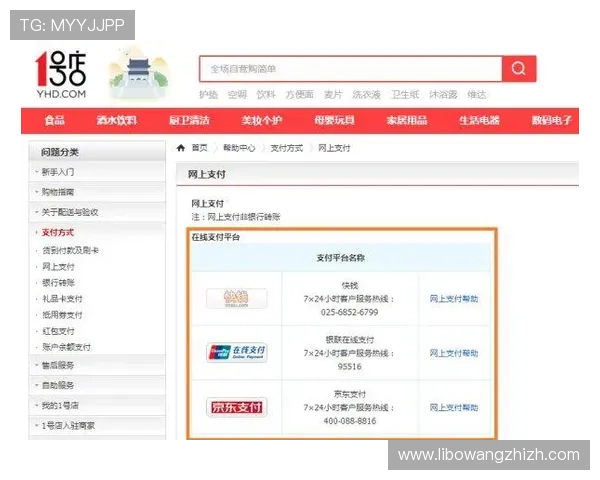Click the 1号店 YHD.COM logo
This screenshot has width=600, height=480.
pyautogui.click(x=61, y=74)
